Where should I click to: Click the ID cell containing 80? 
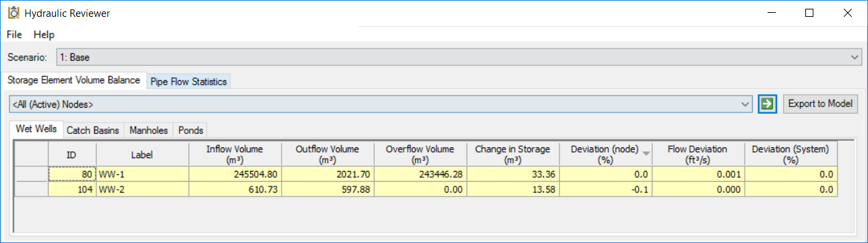(73, 174)
